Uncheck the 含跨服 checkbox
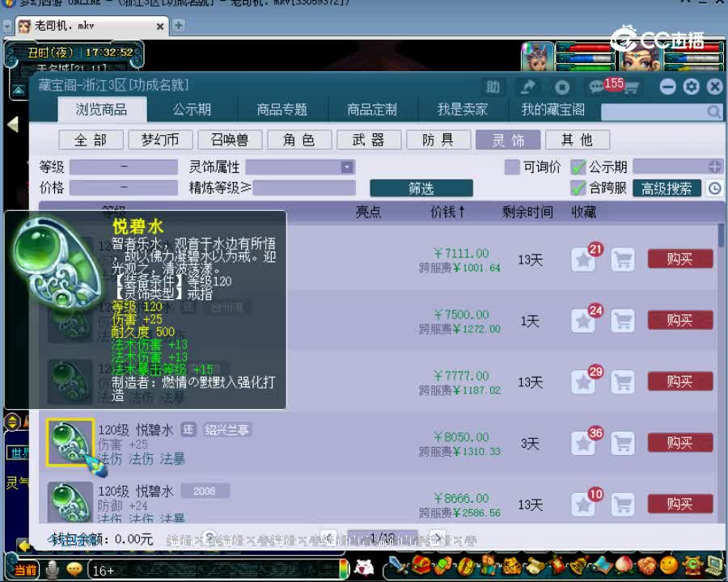The width and height of the screenshot is (728, 582). pos(578,188)
